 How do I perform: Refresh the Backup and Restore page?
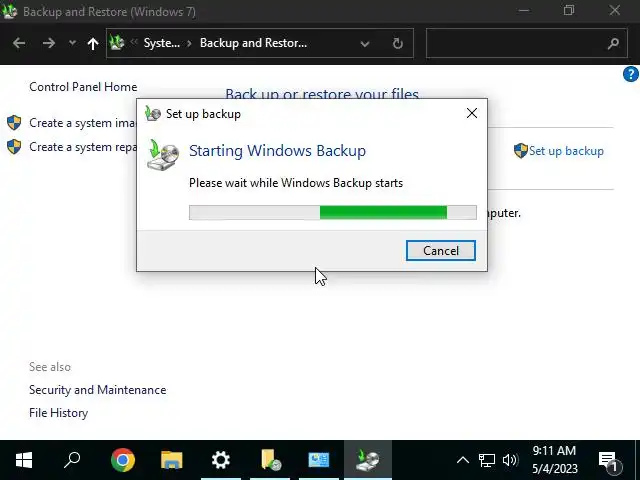pos(398,43)
